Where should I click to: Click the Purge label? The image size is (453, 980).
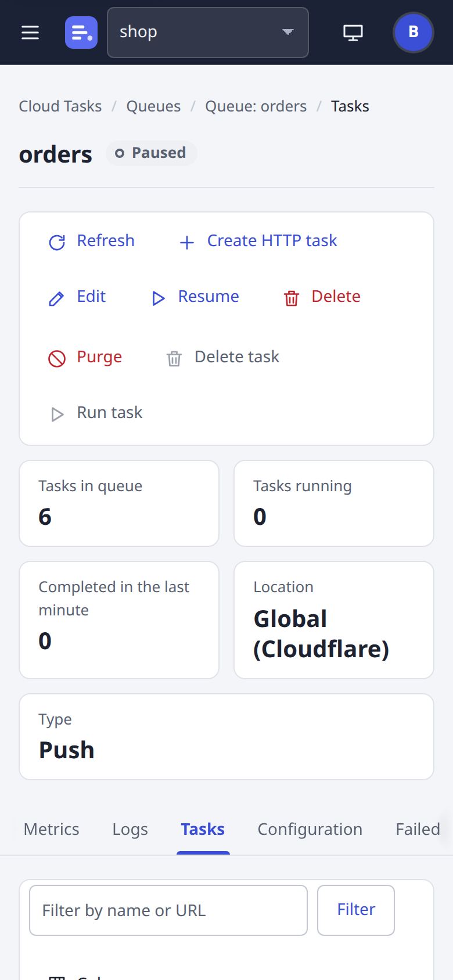tap(99, 356)
